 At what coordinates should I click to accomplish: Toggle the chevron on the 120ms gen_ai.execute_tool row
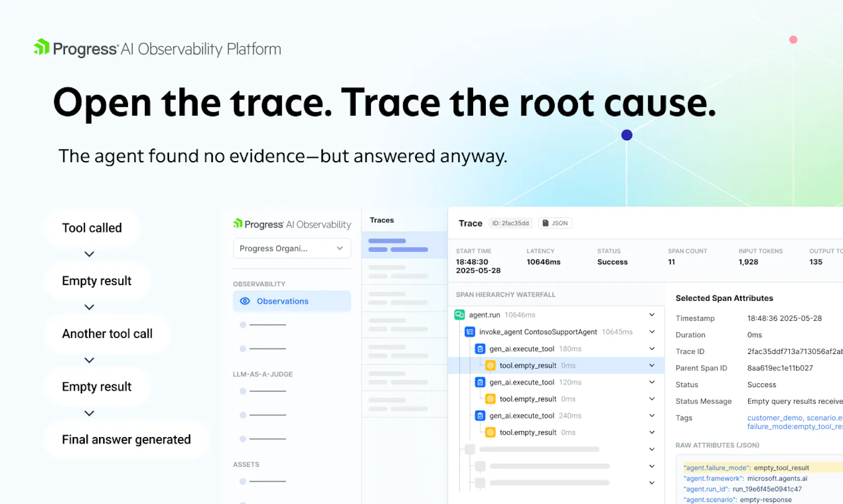[x=652, y=382]
